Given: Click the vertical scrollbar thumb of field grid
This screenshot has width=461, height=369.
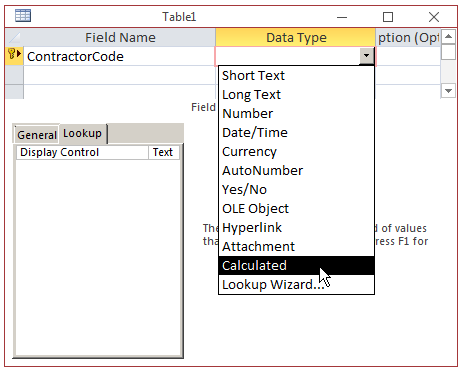Looking at the screenshot, I should [448, 52].
